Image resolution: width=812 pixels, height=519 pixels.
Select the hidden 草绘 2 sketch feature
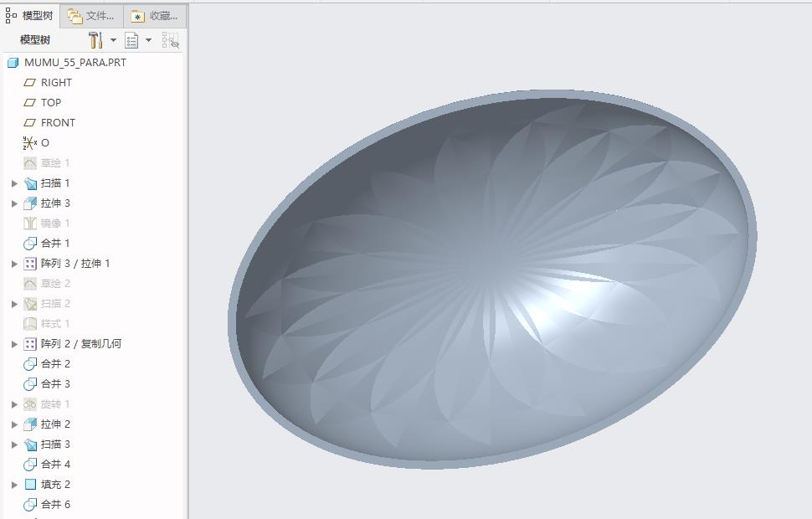[x=55, y=283]
